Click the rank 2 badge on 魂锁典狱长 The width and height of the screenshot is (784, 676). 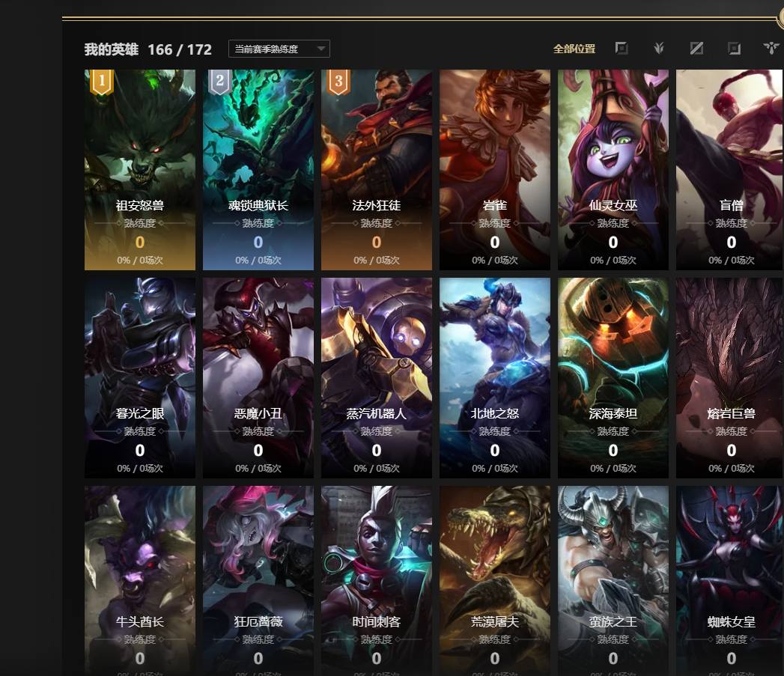[220, 82]
